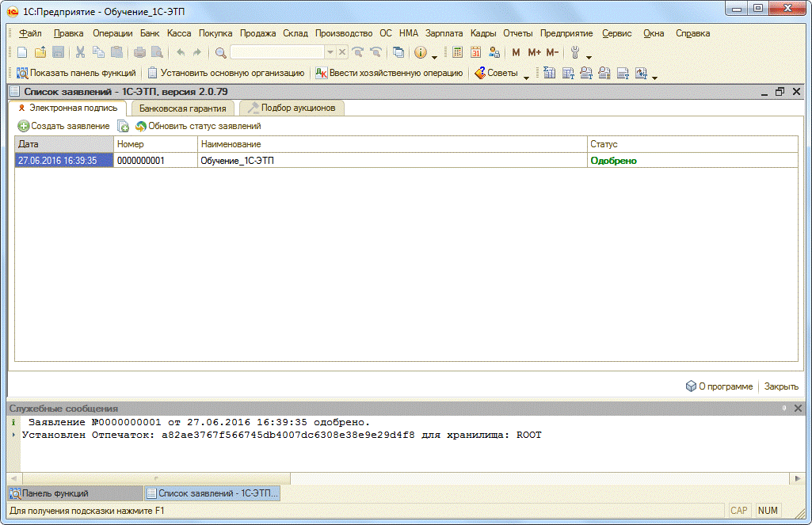Screen dimensions: 812x525
Task: Clear the search field with X
Action: (x=341, y=52)
